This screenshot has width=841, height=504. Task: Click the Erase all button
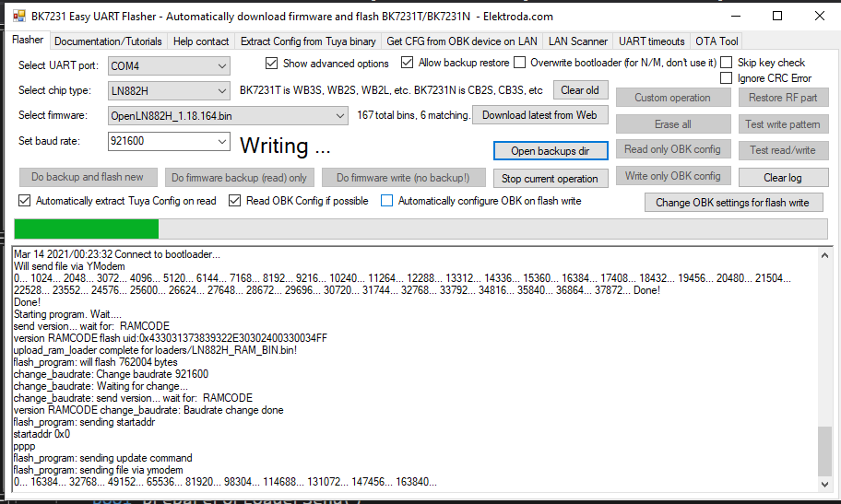pyautogui.click(x=673, y=124)
